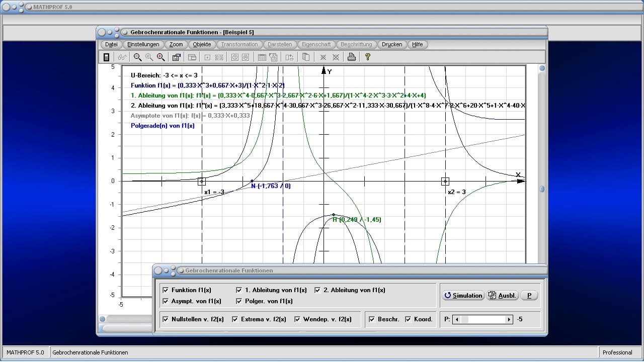Uncheck Nullstellen v. f2(x)
The width and height of the screenshot is (644, 362).
(166, 319)
